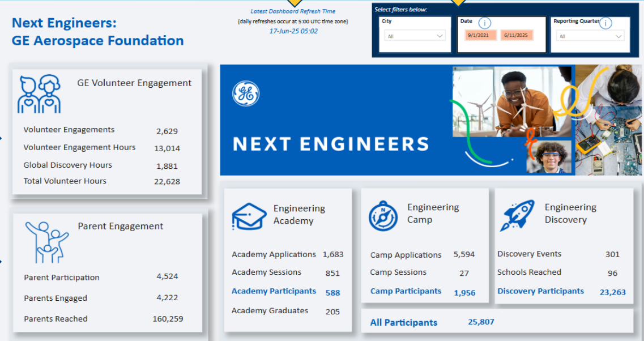Expand the Reporting Quarter dropdown

tap(590, 36)
